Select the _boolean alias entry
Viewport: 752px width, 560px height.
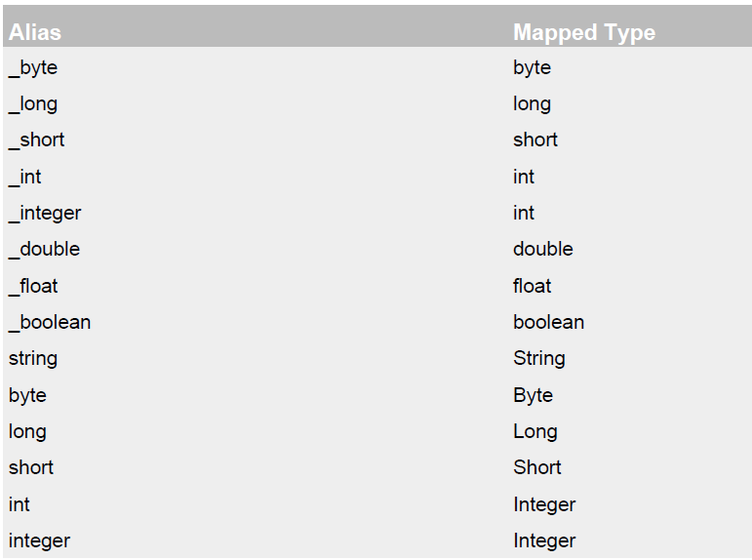50,323
